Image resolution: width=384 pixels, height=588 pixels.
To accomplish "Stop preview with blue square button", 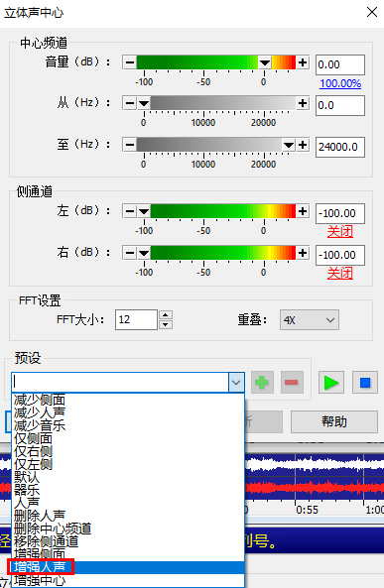I will coord(365,382).
